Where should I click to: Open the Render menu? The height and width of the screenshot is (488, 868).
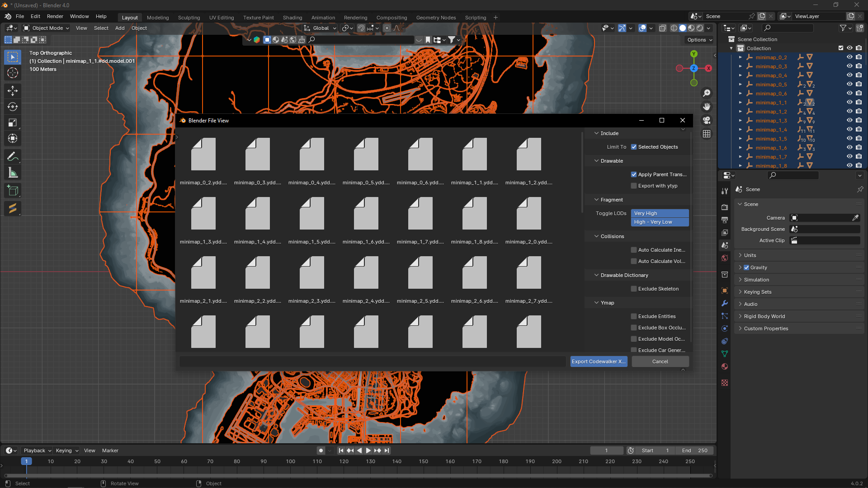[55, 16]
